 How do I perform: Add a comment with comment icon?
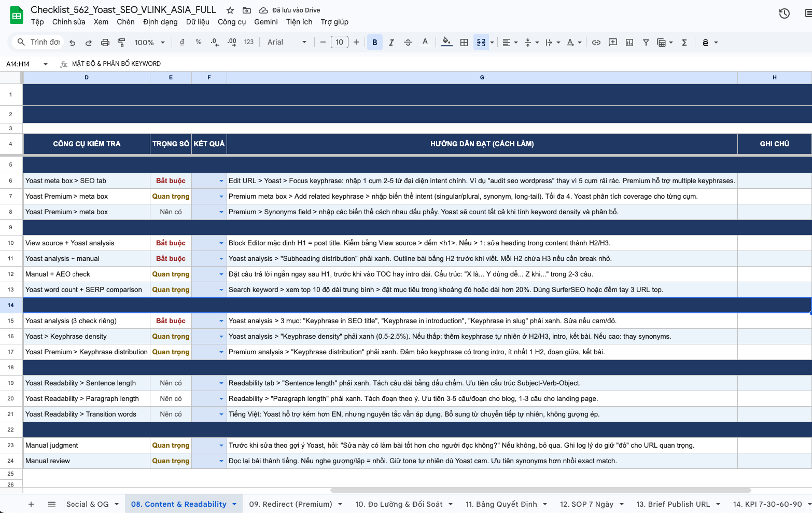point(613,43)
